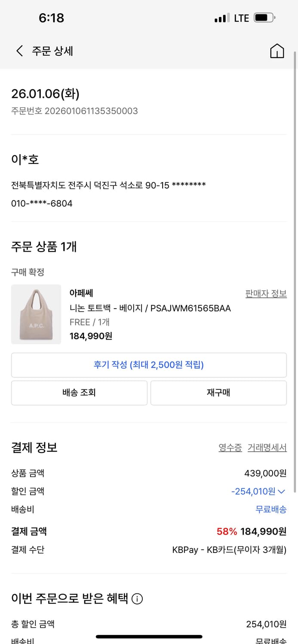Open the battery status indicator
This screenshot has width=298, height=644.
(263, 18)
